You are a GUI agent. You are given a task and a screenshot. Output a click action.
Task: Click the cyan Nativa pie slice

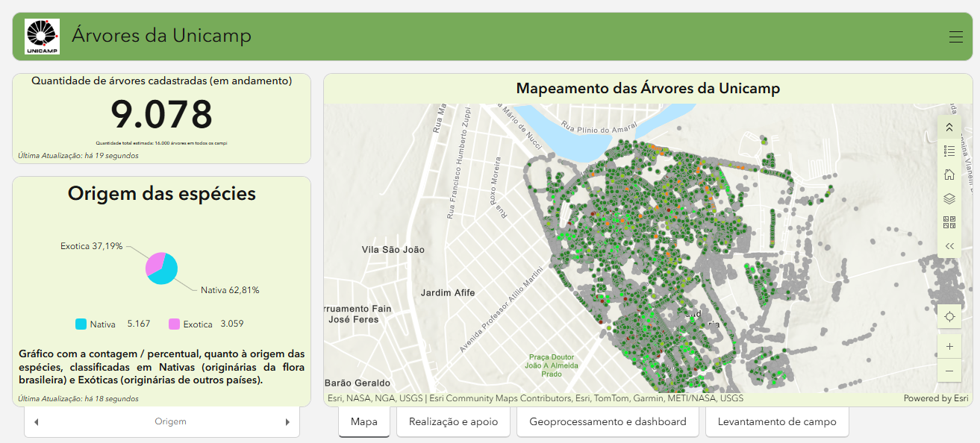pyautogui.click(x=166, y=272)
